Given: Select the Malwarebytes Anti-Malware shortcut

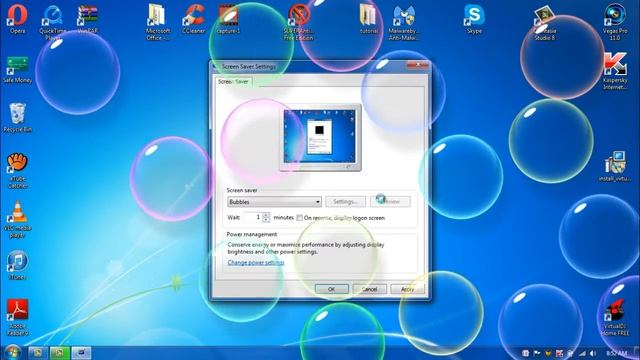Looking at the screenshot, I should pyautogui.click(x=404, y=21).
